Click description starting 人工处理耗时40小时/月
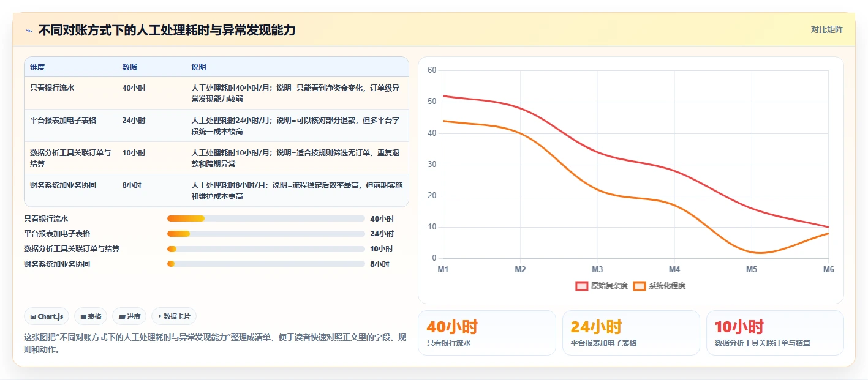This screenshot has height=380, width=868. point(296,93)
